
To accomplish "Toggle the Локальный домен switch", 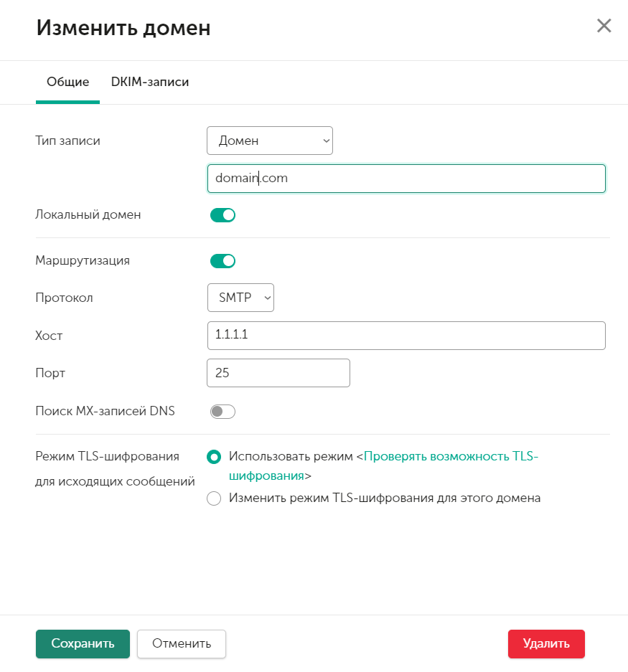I will [x=222, y=215].
